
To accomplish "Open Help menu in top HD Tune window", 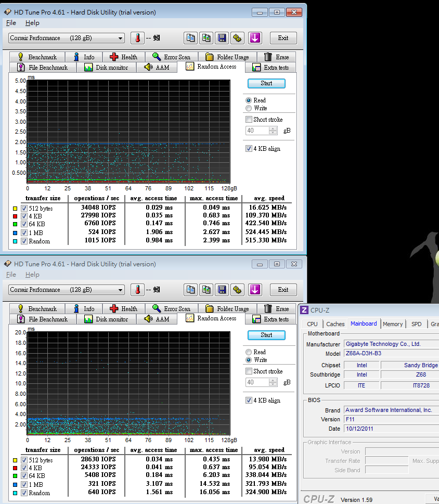I will pos(32,23).
